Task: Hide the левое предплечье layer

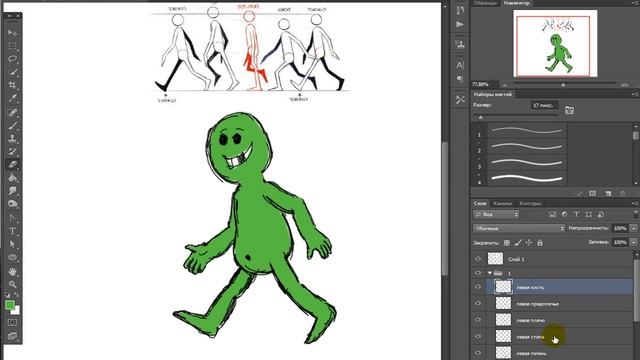Action: pos(478,303)
